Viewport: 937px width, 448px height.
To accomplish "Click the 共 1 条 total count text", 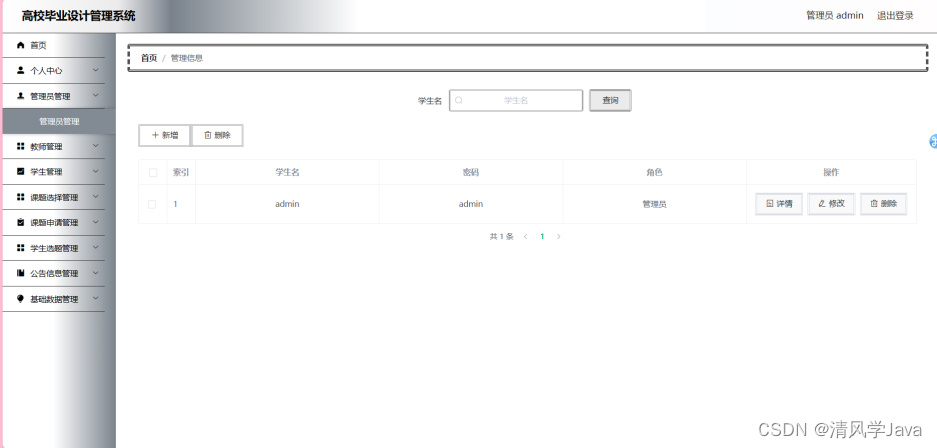I will pyautogui.click(x=501, y=237).
